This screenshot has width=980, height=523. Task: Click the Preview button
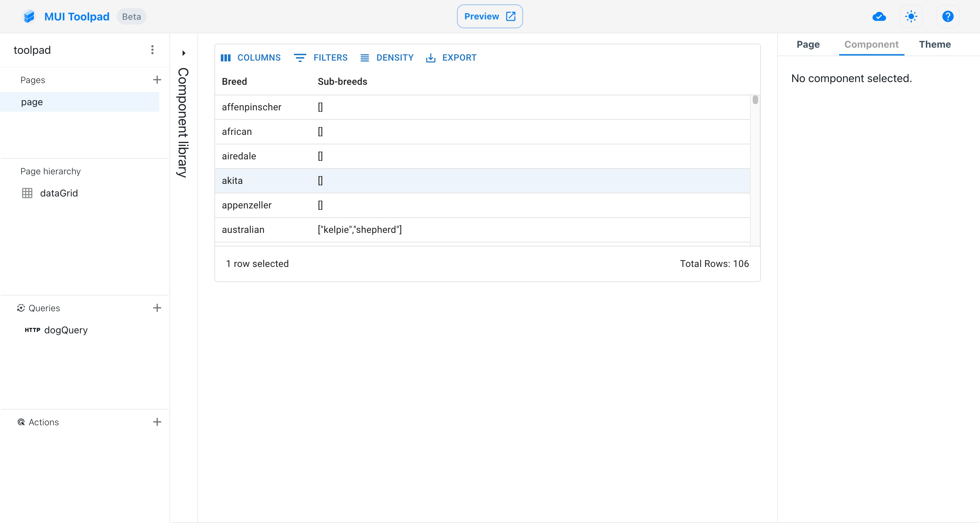pos(489,17)
